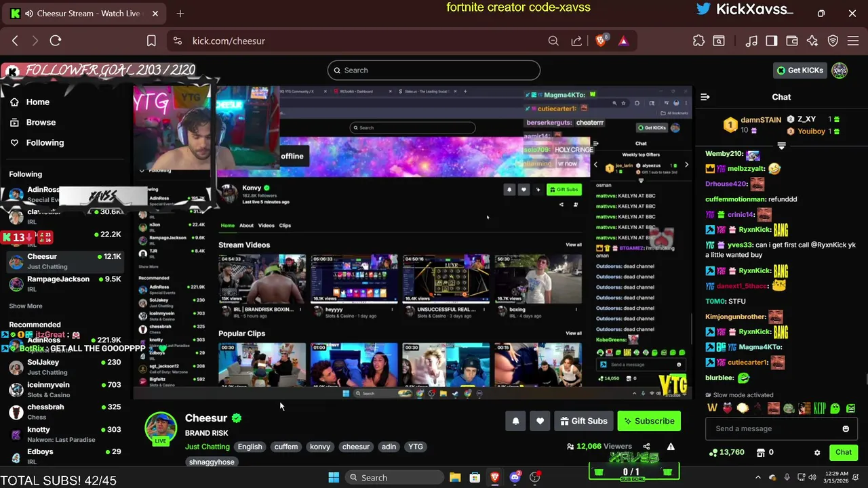Follow Cheesur with the heart button
This screenshot has width=868, height=488.
point(540,421)
